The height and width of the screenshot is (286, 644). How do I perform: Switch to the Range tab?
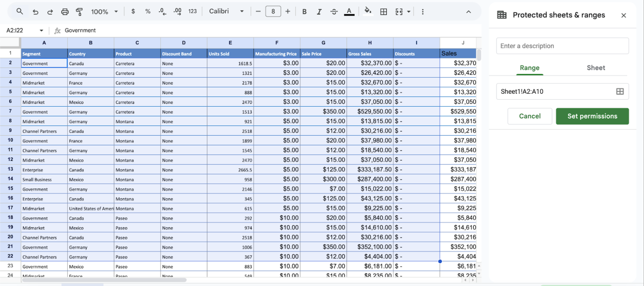[x=529, y=68]
